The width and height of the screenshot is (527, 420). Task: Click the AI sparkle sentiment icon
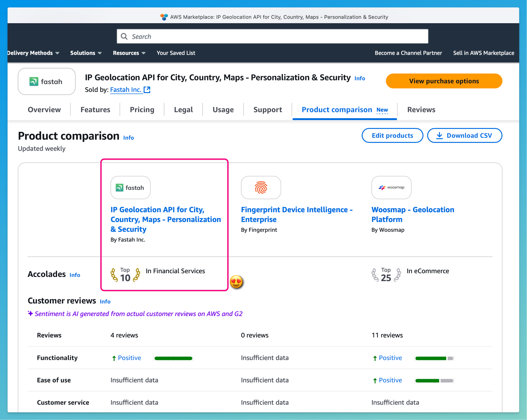coord(30,313)
